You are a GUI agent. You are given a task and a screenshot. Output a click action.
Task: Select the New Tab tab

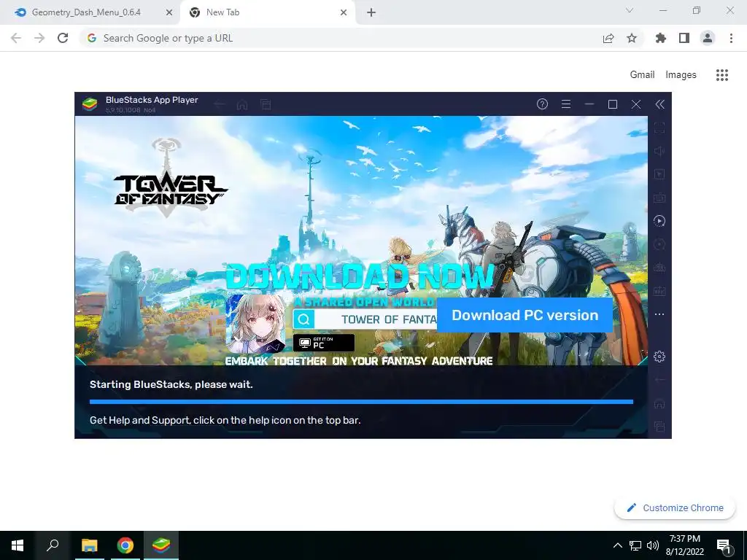tap(267, 12)
